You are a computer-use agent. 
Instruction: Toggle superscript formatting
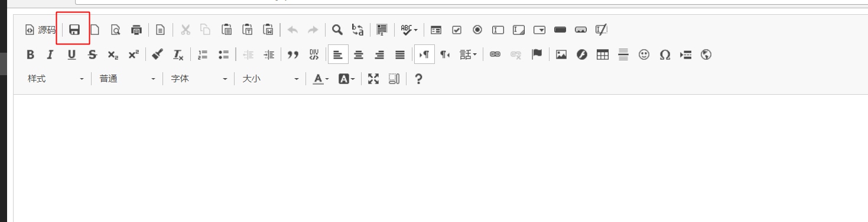pyautogui.click(x=134, y=54)
